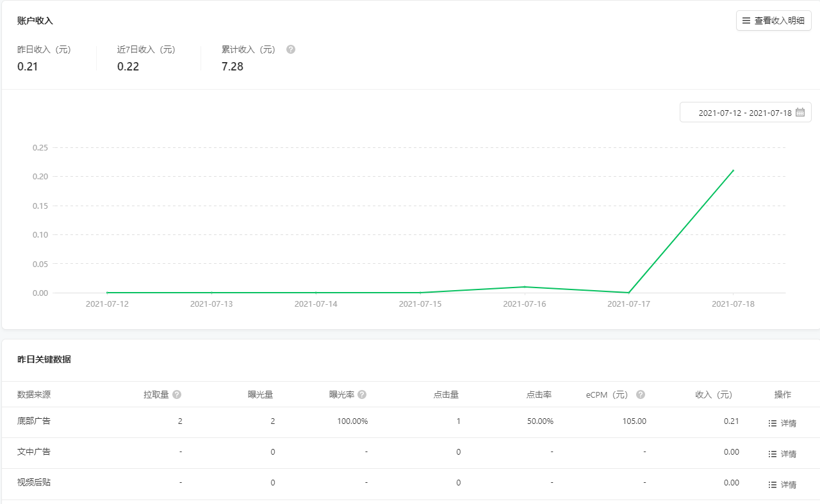Click the 2021-07-14 x-axis date label
Viewport: 820px width, 504px height.
point(316,304)
